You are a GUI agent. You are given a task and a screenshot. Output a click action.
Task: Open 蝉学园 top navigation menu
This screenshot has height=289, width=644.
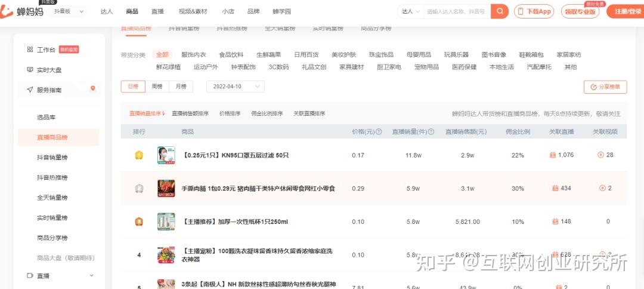pyautogui.click(x=281, y=11)
